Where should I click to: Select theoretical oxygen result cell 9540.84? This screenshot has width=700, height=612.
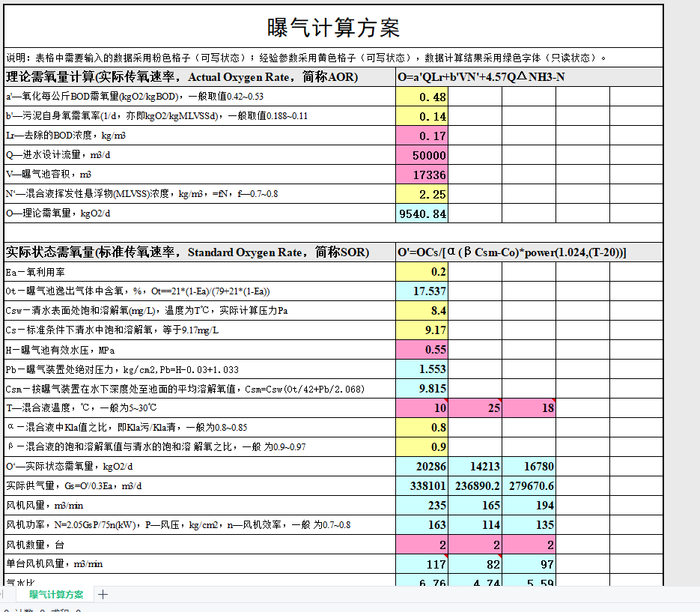[422, 213]
